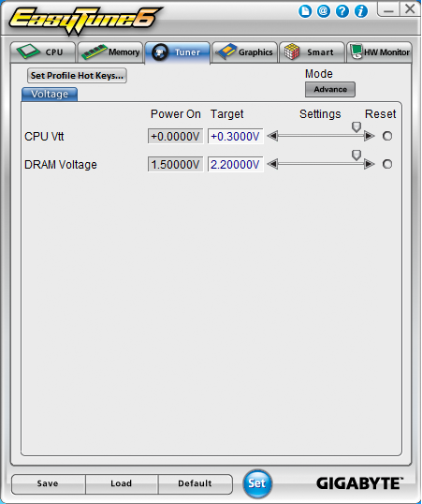Click the document icon in title bar
This screenshot has width=422, height=504.
(305, 11)
